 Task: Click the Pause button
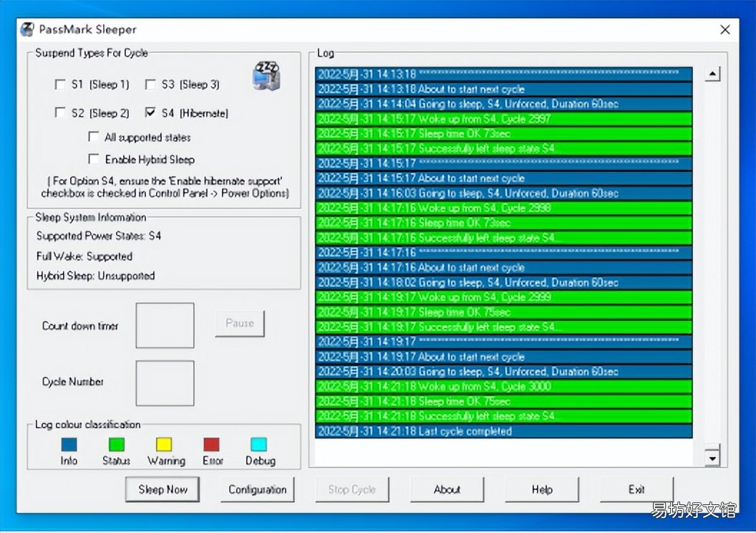coord(240,323)
